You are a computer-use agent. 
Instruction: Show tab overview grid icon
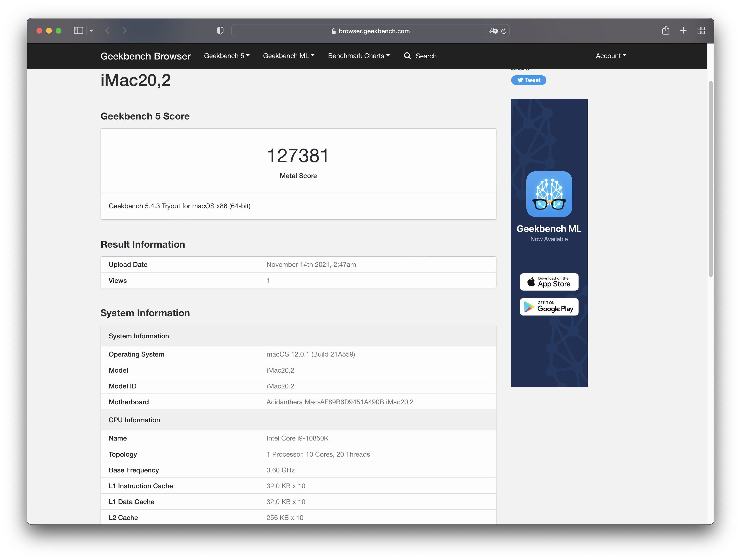pos(701,30)
